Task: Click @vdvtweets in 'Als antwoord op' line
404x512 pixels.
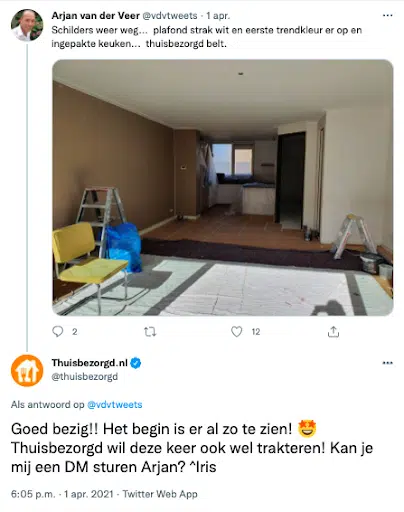Action: click(115, 405)
